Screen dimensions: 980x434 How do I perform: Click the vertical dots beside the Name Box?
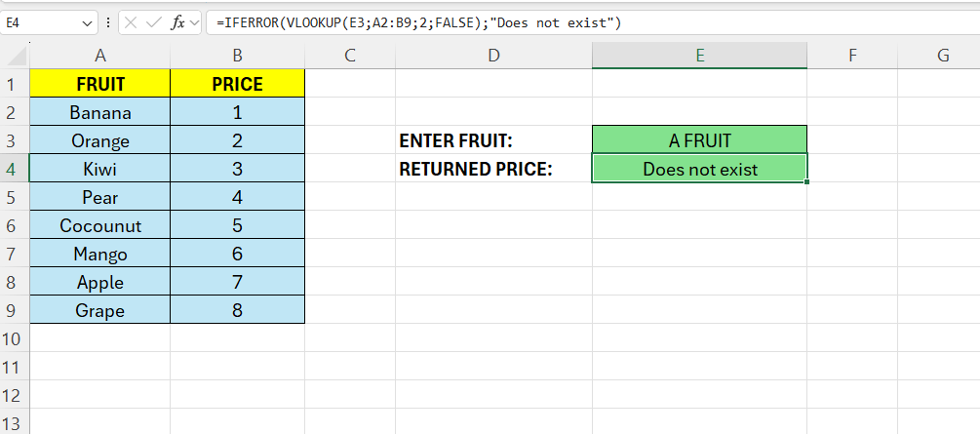[x=107, y=22]
